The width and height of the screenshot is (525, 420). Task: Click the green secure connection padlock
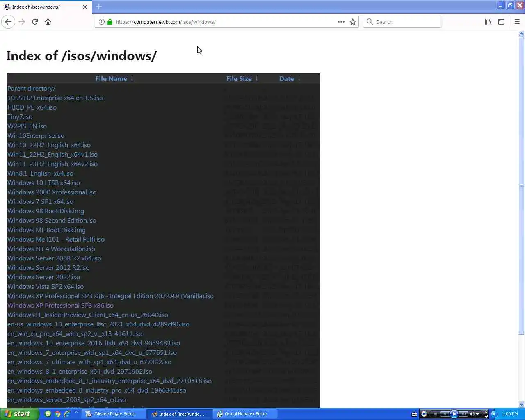[x=110, y=22]
